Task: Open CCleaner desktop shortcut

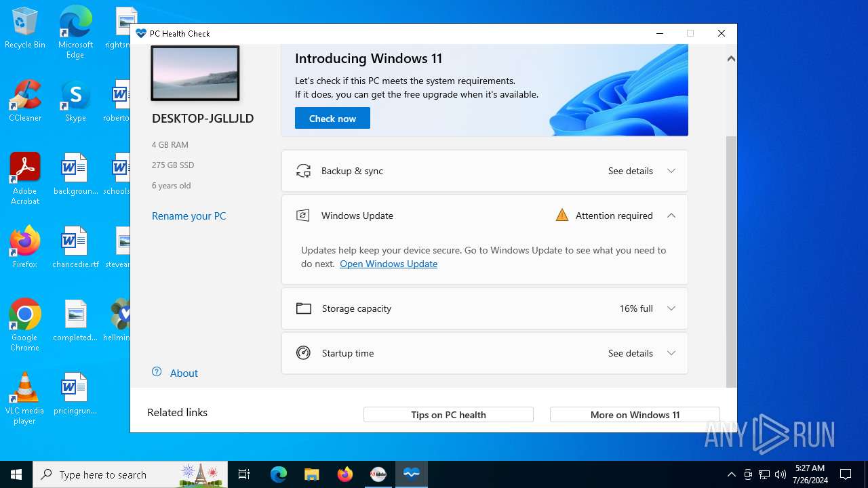Action: pos(25,100)
